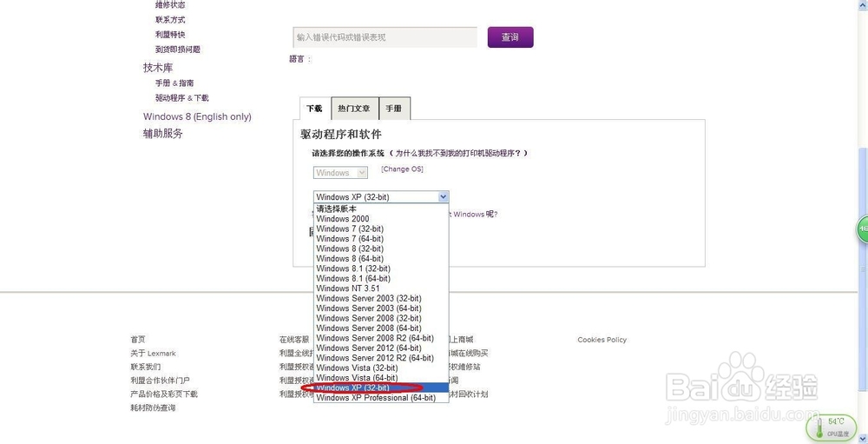Screen dimensions: 868x444
Task: Switch to the 热门文章 tab
Action: click(354, 109)
